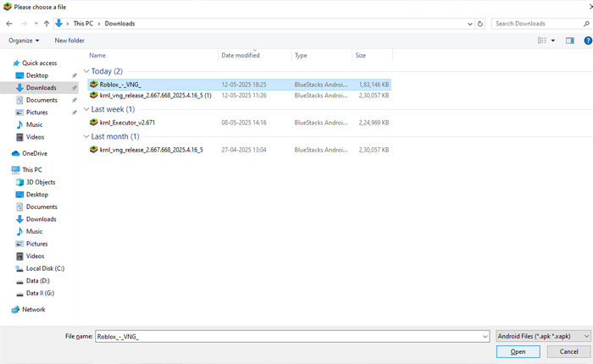The height and width of the screenshot is (364, 593).
Task: Collapse the Today group
Action: point(86,71)
